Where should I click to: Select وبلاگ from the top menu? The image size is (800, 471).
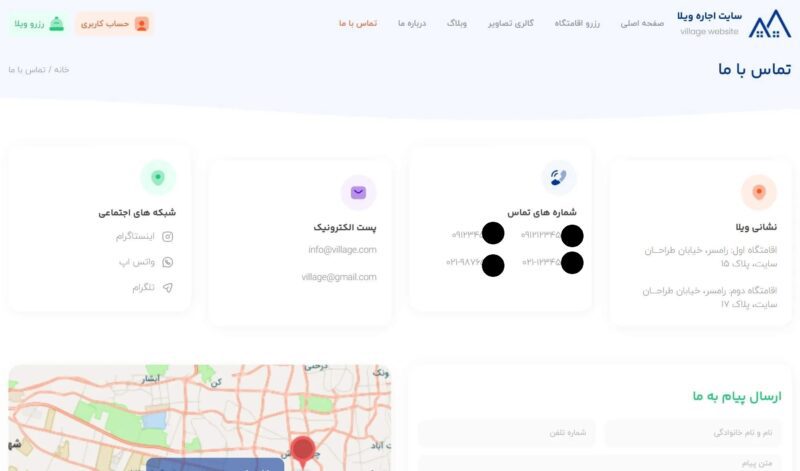click(458, 23)
